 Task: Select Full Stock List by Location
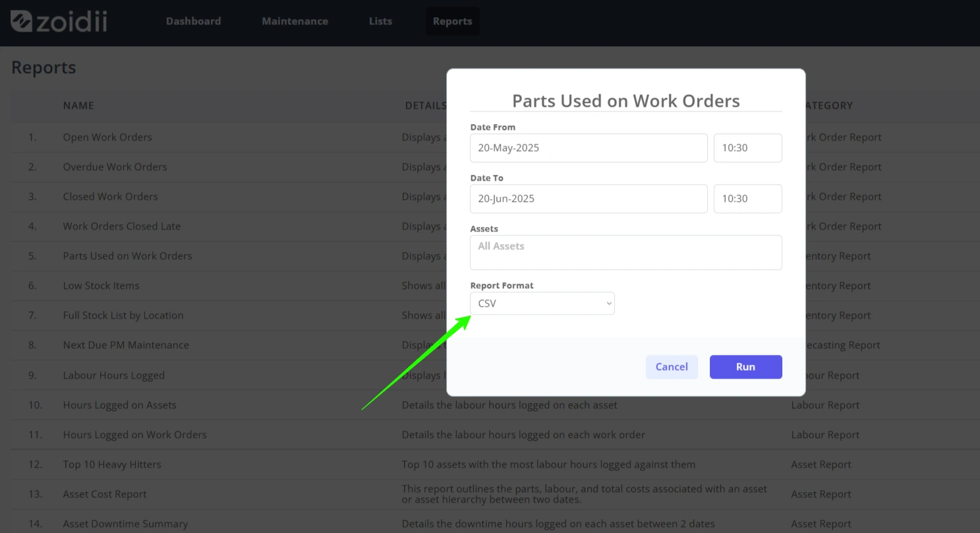tap(123, 315)
